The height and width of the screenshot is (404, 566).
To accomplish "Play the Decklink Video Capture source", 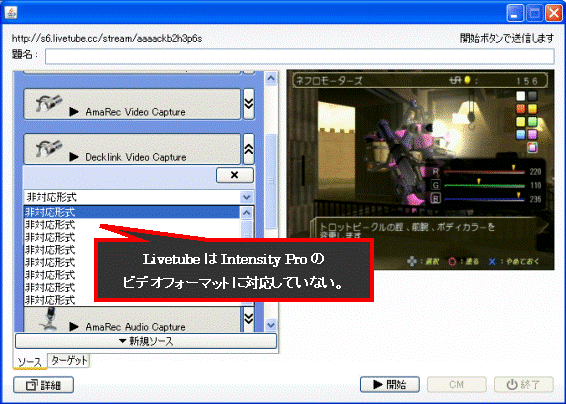I will [74, 157].
